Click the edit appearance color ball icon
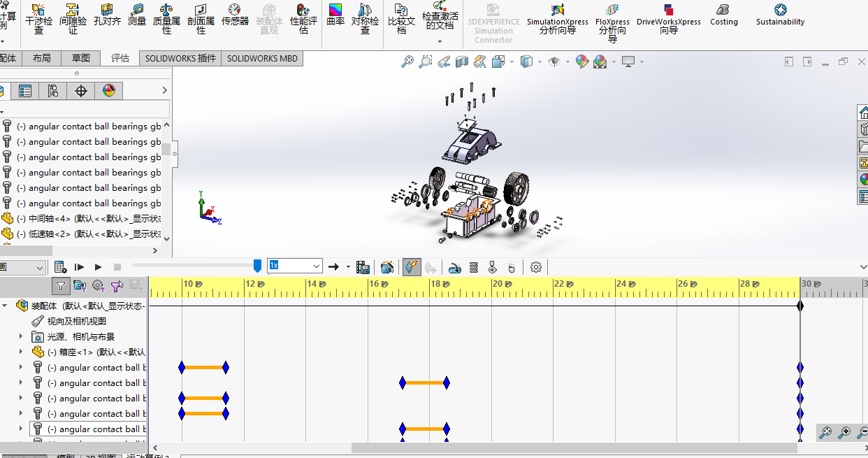The width and height of the screenshot is (868, 458). pyautogui.click(x=582, y=62)
